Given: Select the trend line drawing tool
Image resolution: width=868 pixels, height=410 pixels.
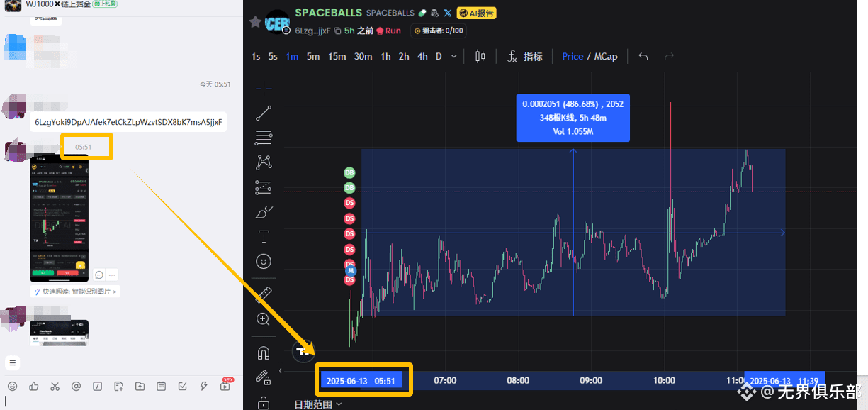Looking at the screenshot, I should 264,113.
